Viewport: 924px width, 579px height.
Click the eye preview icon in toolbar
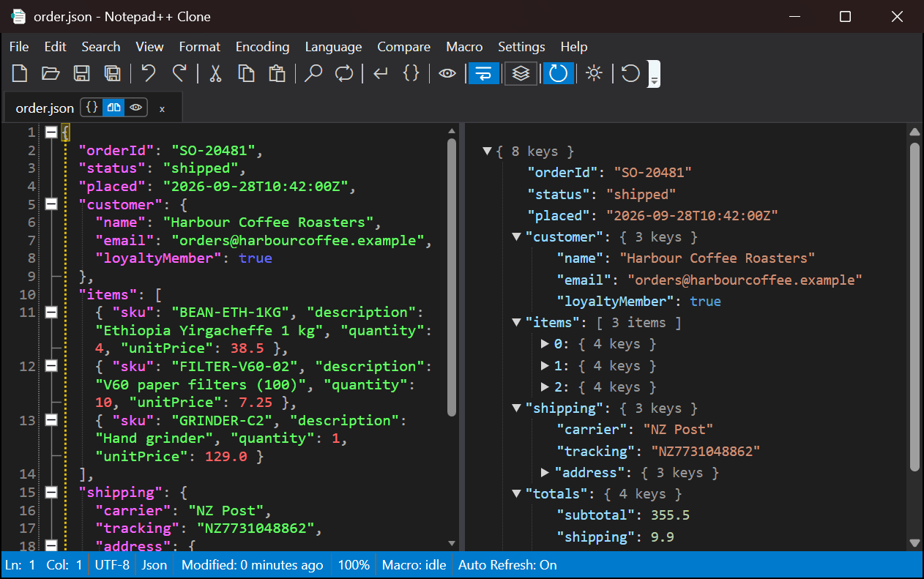click(447, 73)
